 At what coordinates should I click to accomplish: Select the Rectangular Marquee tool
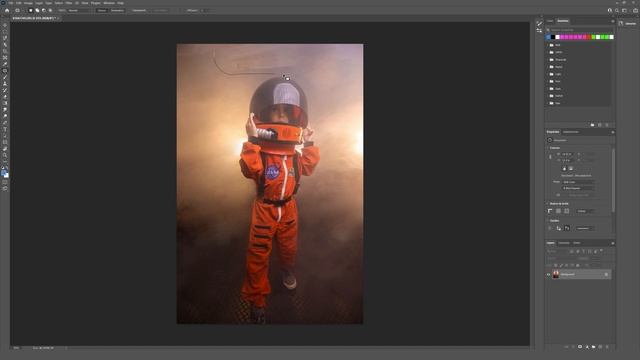pyautogui.click(x=5, y=31)
